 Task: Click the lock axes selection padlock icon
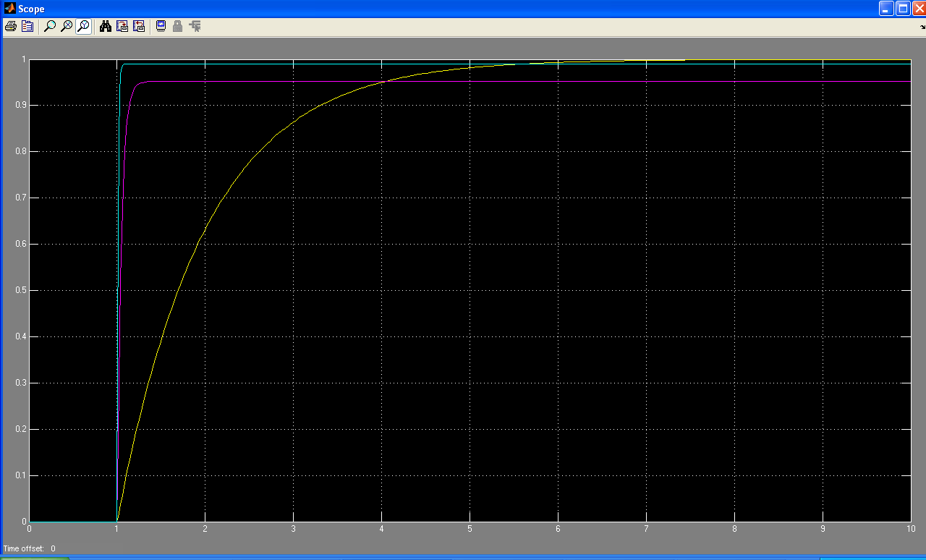click(177, 26)
